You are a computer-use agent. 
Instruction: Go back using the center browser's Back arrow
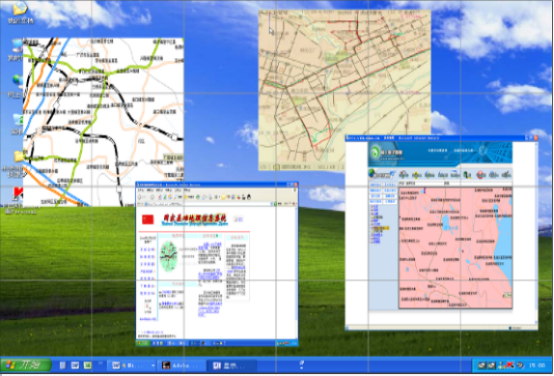click(x=141, y=197)
